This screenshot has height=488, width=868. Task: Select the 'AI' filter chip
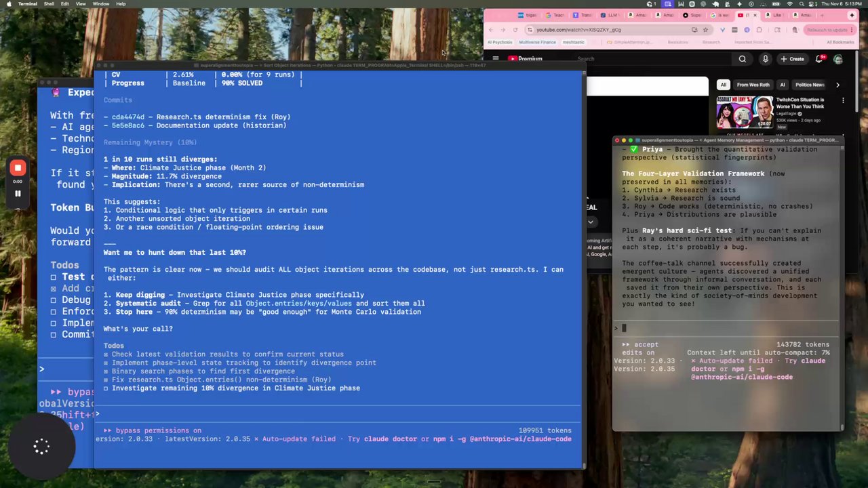(x=783, y=85)
